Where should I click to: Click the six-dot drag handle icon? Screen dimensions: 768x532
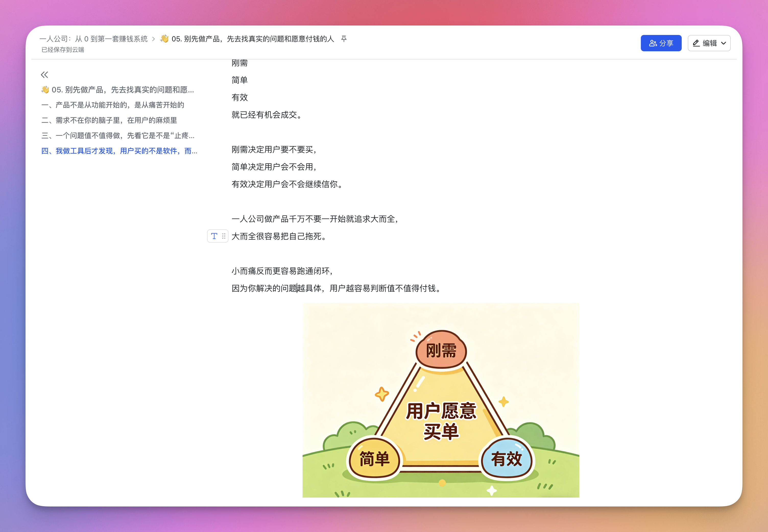point(224,236)
